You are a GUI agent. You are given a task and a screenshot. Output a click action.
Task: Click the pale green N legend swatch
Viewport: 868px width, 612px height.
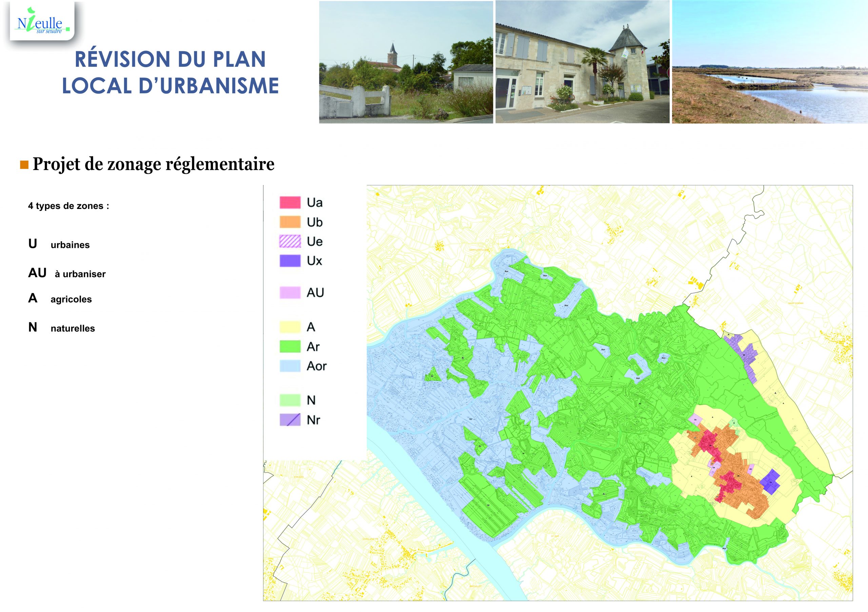coord(290,400)
